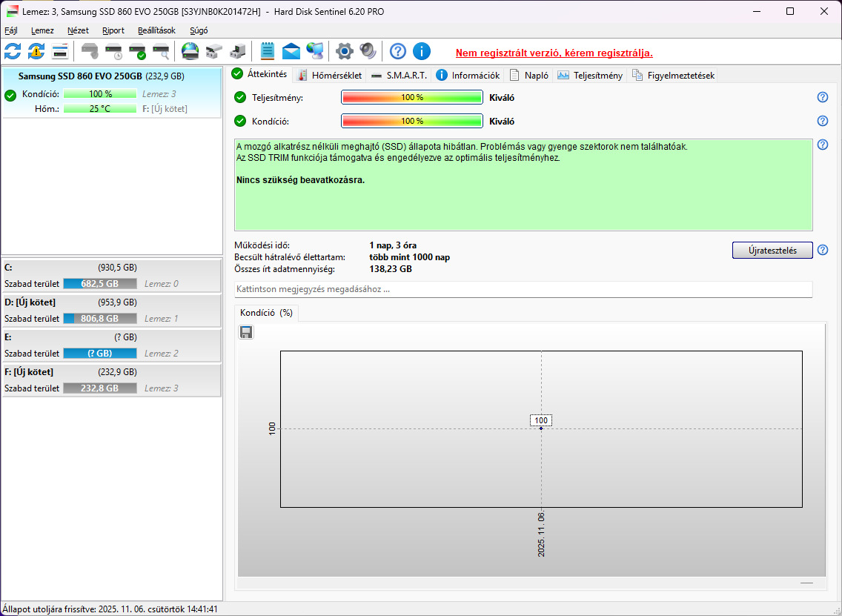Click the 100 % Kondíció bar of Samsung SSD

point(100,94)
